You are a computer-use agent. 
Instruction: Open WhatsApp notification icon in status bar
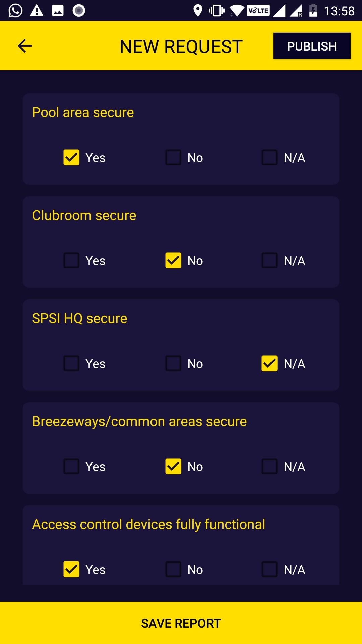point(15,10)
